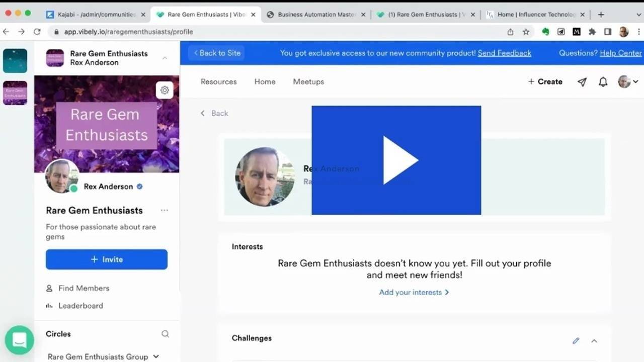Switch to Business Automation Master tab
Image resolution: width=644 pixels, height=362 pixels.
pos(316,15)
